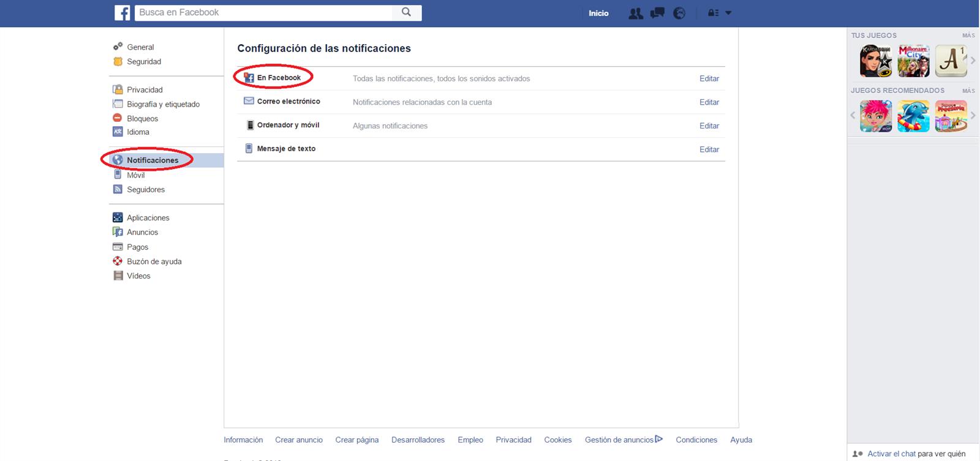Viewport: 980px width, 461px height.
Task: Select Seguridad in the settings sidebar
Action: point(144,62)
